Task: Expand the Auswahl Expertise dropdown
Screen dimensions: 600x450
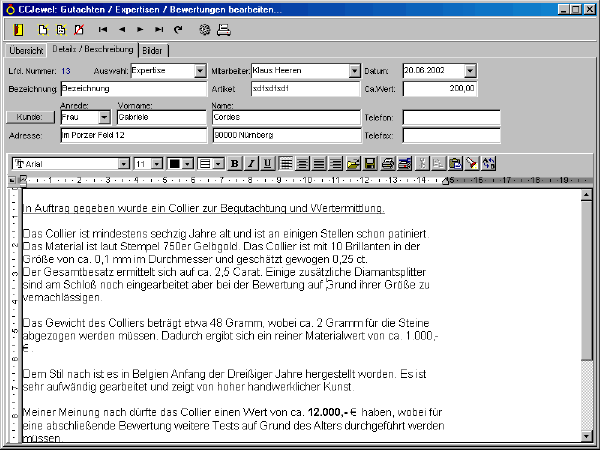Action: 193,71
